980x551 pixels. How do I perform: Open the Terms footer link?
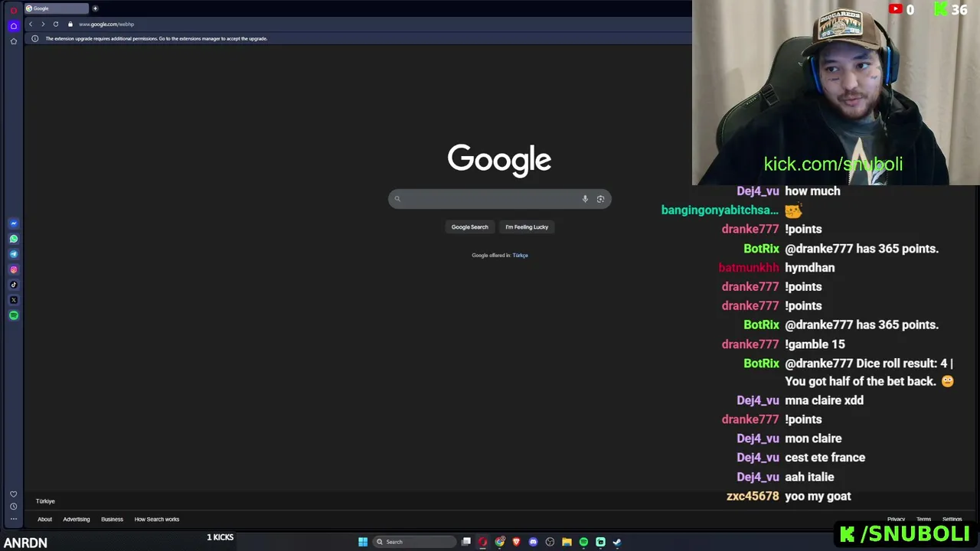click(923, 519)
